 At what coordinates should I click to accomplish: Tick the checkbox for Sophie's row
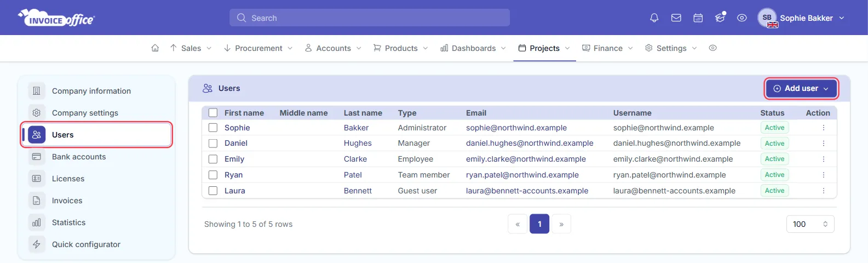(x=213, y=128)
